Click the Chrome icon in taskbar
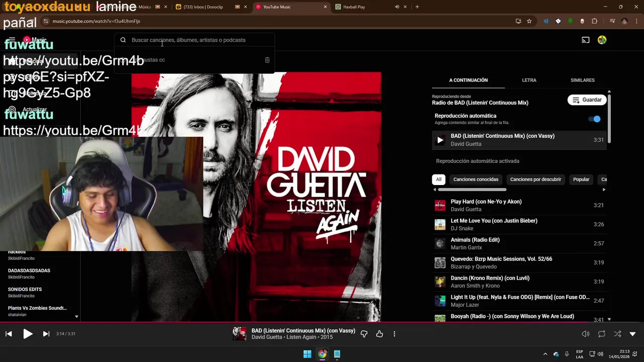Viewport: 644px width, 362px height. click(x=322, y=354)
